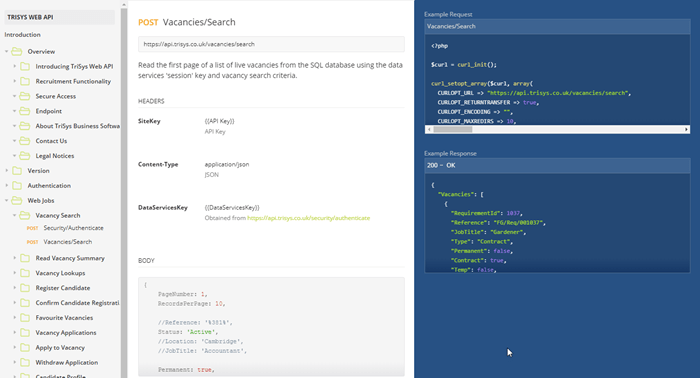Expand the Vacancy Lookups node arrow
The height and width of the screenshot is (378, 700).
click(x=14, y=273)
